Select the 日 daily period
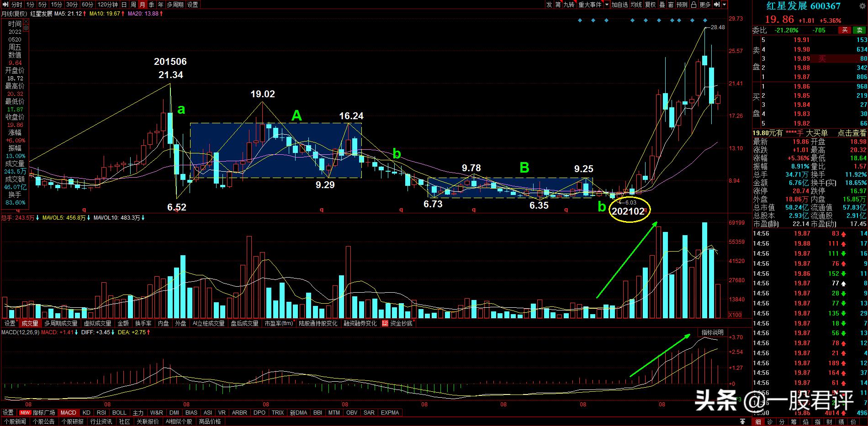Image resolution: width=868 pixels, height=426 pixels. coord(124,5)
